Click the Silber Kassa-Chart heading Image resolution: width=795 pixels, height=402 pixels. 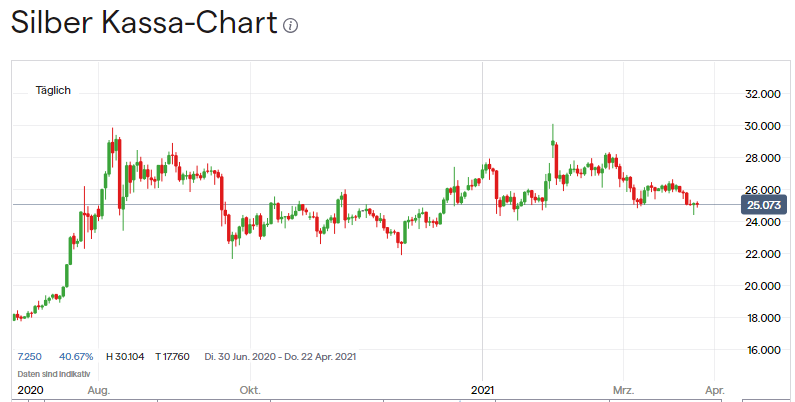(x=143, y=24)
